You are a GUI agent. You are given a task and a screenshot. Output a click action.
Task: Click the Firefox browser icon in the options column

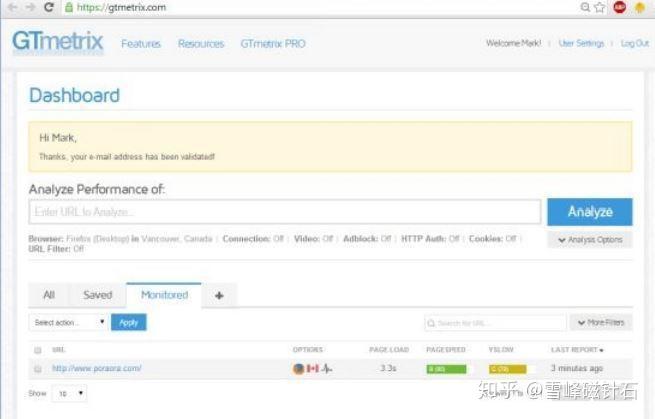pyautogui.click(x=298, y=368)
